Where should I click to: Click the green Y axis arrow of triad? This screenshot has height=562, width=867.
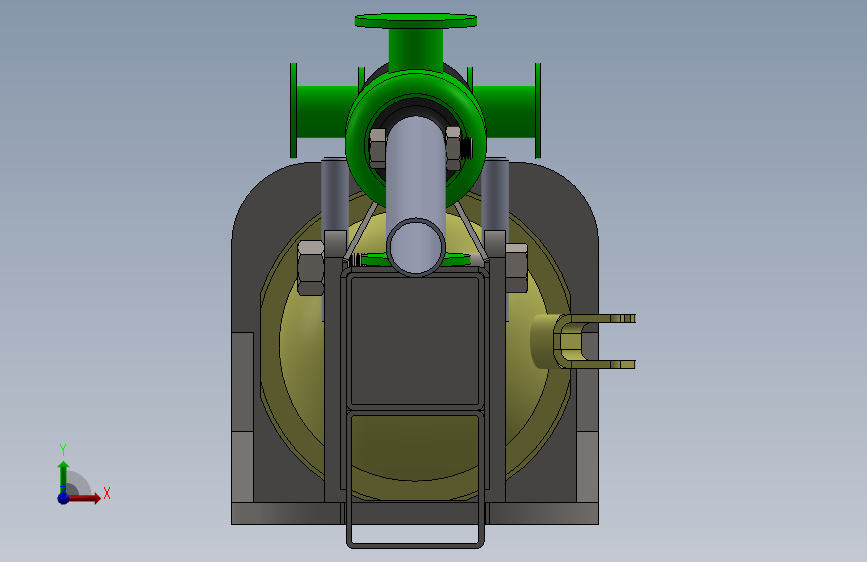(x=63, y=477)
